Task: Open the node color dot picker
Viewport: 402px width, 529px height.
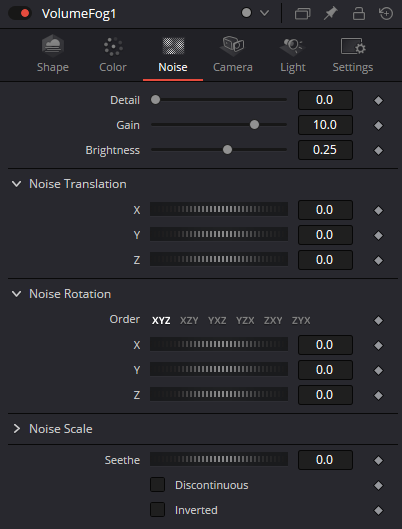Action: click(247, 13)
